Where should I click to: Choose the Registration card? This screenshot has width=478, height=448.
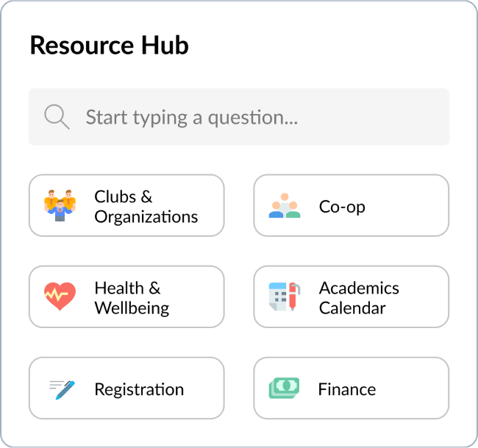(126, 388)
